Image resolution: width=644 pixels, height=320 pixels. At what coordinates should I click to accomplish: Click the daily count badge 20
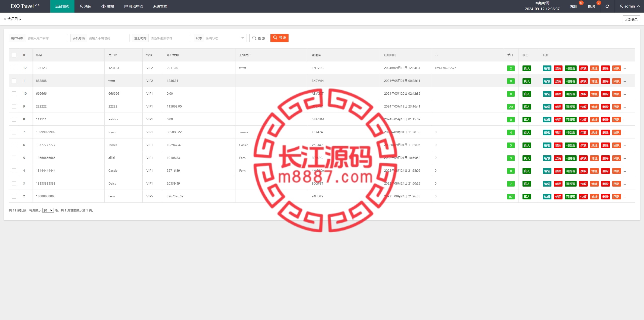(x=511, y=107)
